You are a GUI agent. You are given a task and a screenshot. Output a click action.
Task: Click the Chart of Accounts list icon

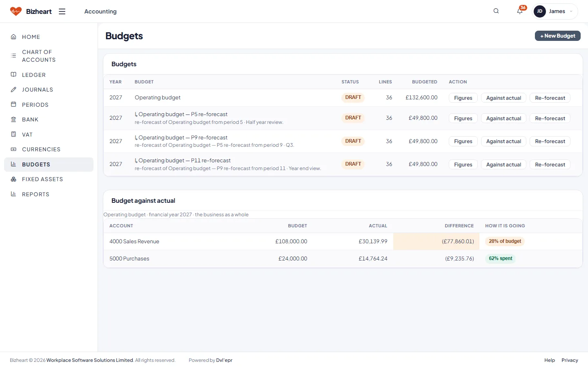(13, 56)
